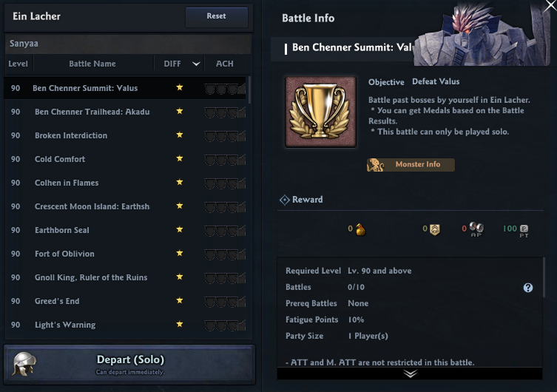
Task: Sort by the Battle Name column header
Action: (92, 64)
